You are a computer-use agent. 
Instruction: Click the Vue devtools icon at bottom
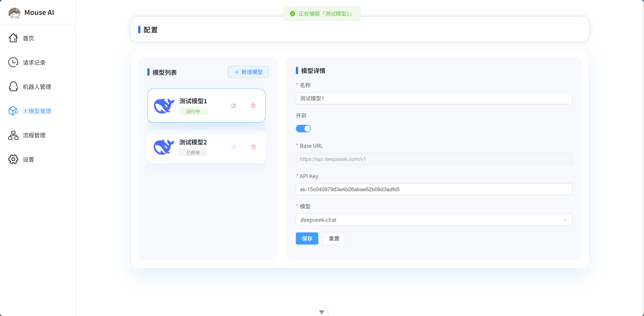pyautogui.click(x=322, y=312)
